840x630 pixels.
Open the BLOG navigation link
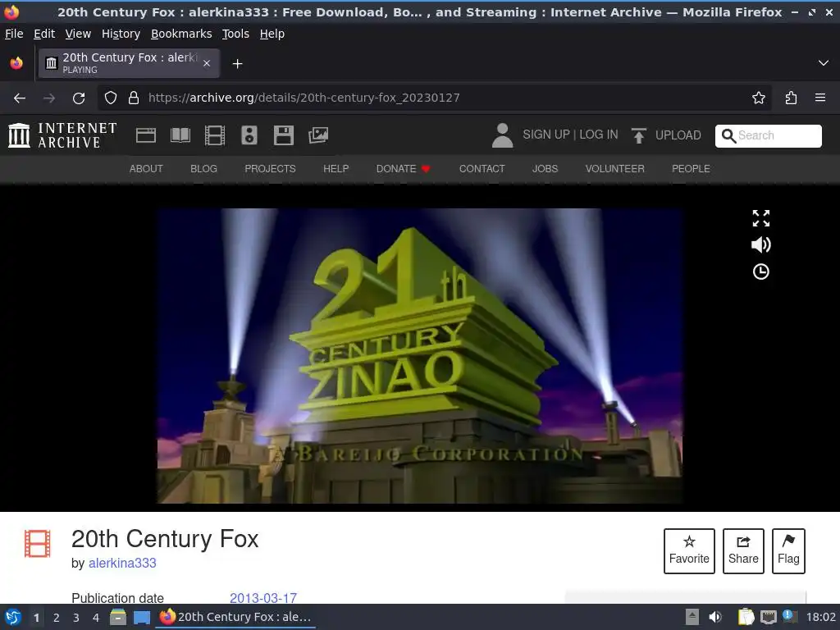[x=203, y=169]
